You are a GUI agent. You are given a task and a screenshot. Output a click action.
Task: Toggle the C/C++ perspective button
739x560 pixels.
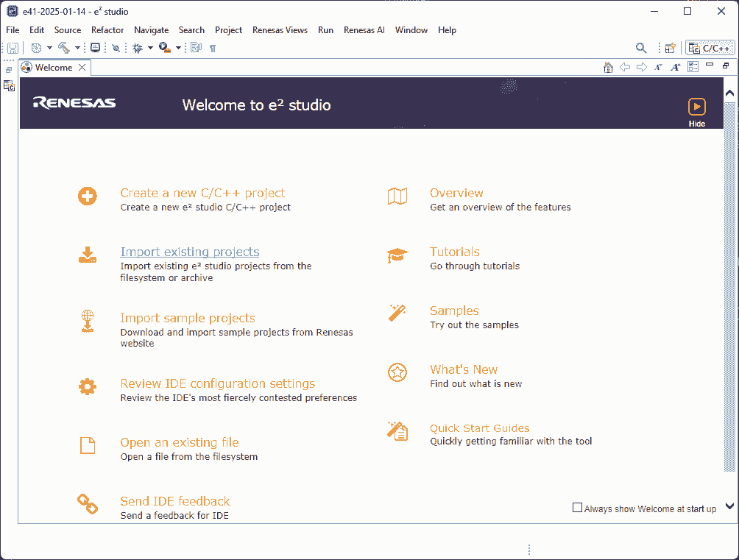[x=710, y=49]
